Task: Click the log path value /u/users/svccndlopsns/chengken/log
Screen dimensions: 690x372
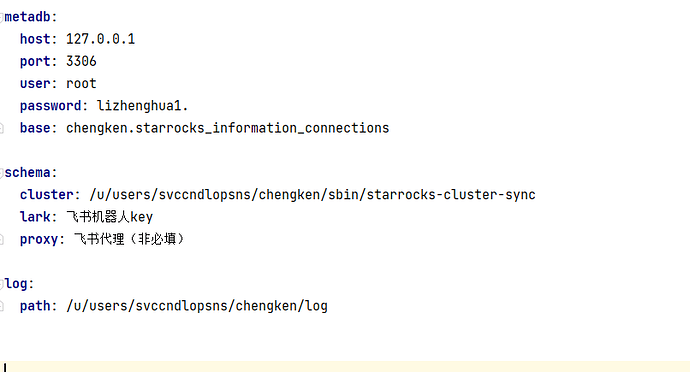Action: click(x=197, y=306)
